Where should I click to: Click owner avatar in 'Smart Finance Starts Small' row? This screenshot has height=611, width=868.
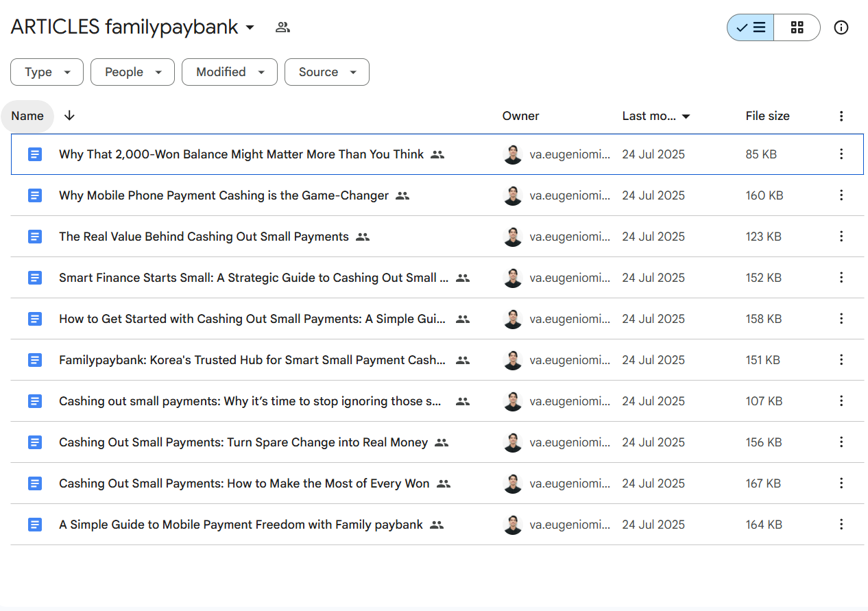[513, 278]
